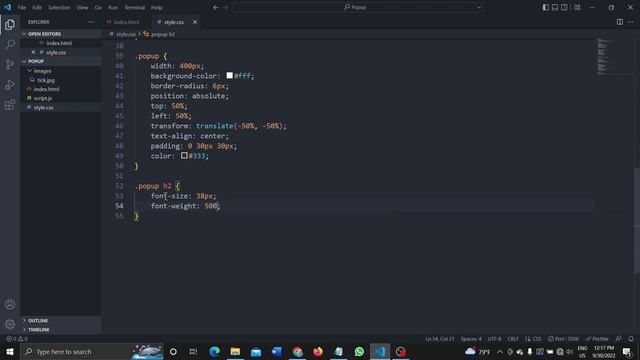Open the File menu
640x360 pixels.
22,7
